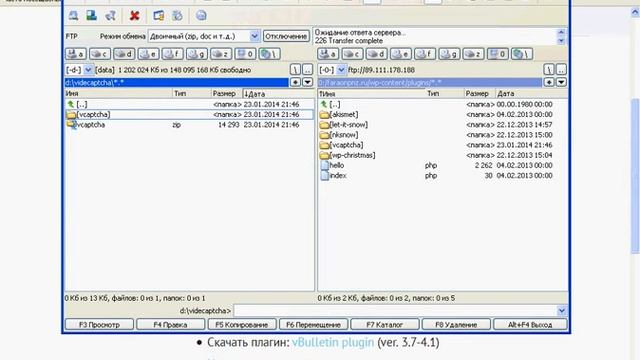The image size is (640, 360).
Task: Click the Отключение disconnect button
Action: pos(286,36)
